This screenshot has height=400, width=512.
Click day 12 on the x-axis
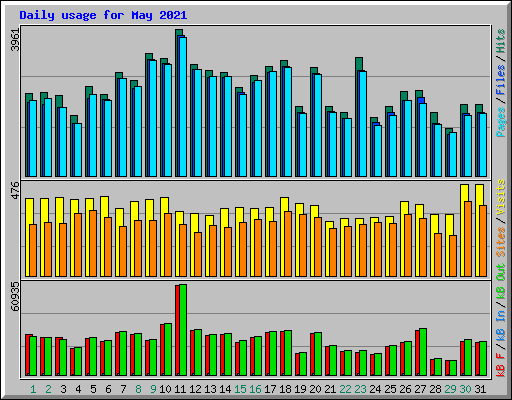coord(195,389)
